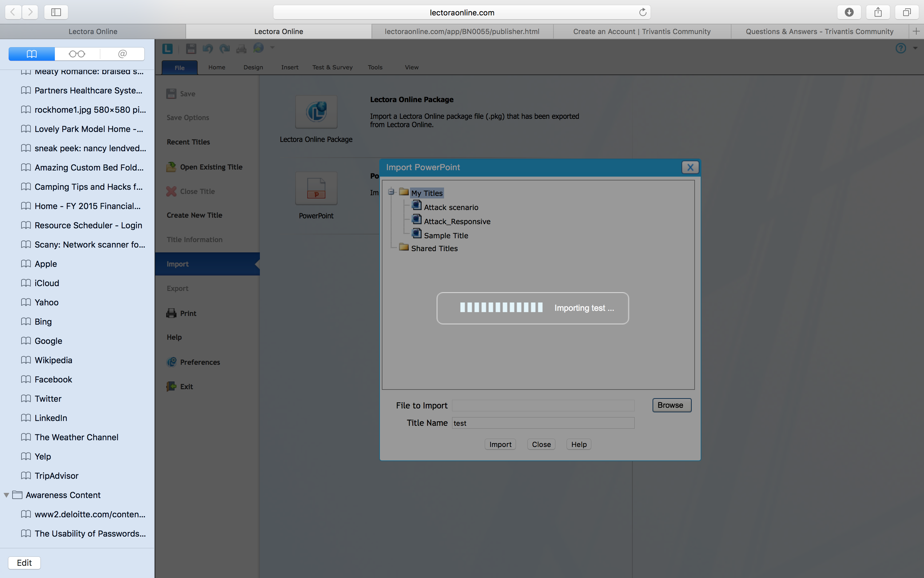Screen dimensions: 924x578
Task: Open the publish globe dropdown arrow
Action: (272, 48)
